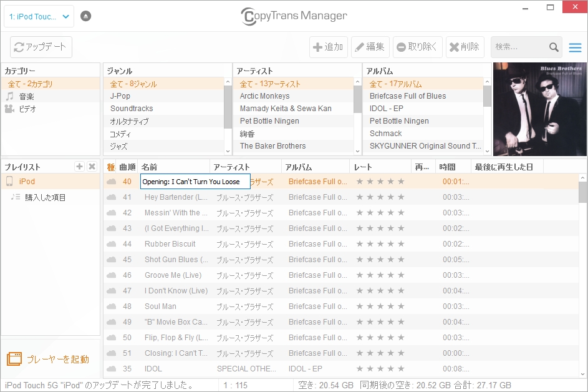Screen dimensions: 588x392
Task: Select 全て - 2カテゴリ category row
Action: pyautogui.click(x=51, y=84)
